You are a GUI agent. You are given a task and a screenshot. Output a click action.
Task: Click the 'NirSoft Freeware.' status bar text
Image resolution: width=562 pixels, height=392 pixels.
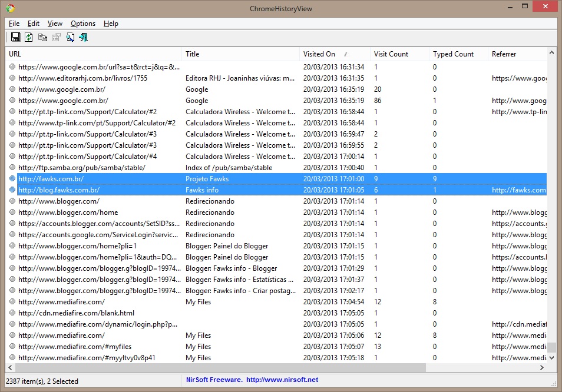tap(214, 380)
